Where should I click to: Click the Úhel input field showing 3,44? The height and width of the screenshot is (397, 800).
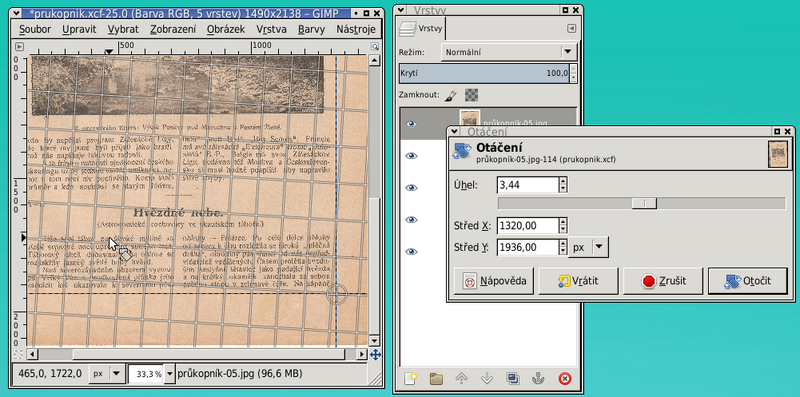(x=527, y=185)
